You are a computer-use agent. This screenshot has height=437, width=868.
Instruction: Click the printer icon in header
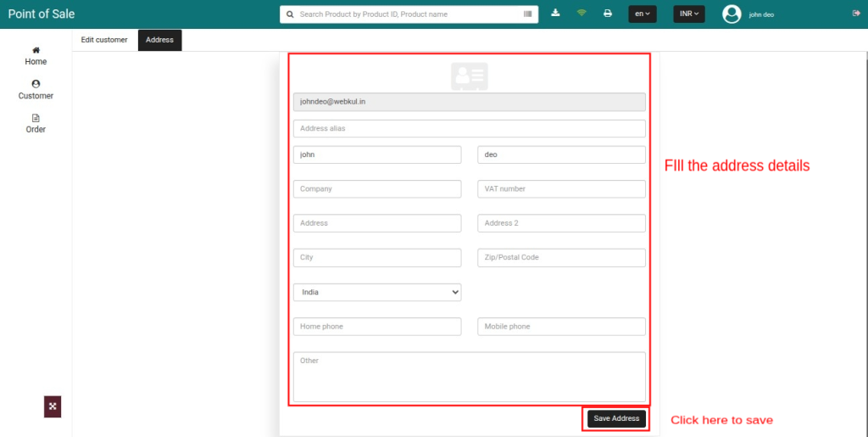tap(608, 14)
